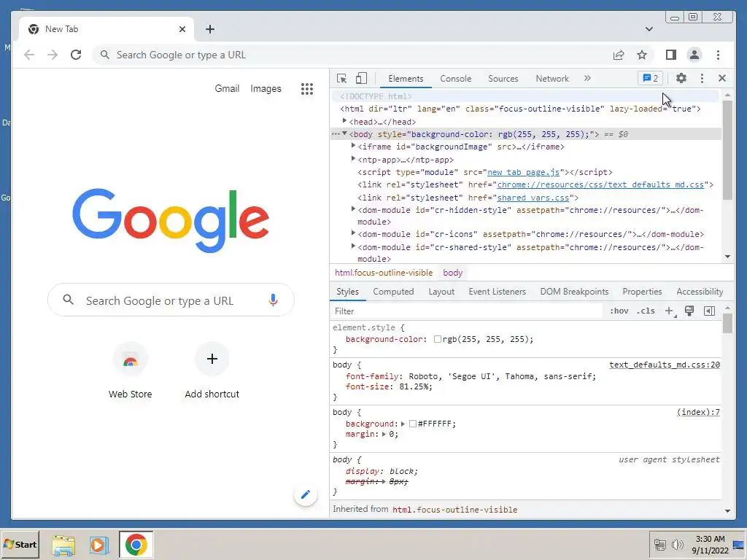
Task: Expand the background shorthand property triangle
Action: [x=403, y=424]
